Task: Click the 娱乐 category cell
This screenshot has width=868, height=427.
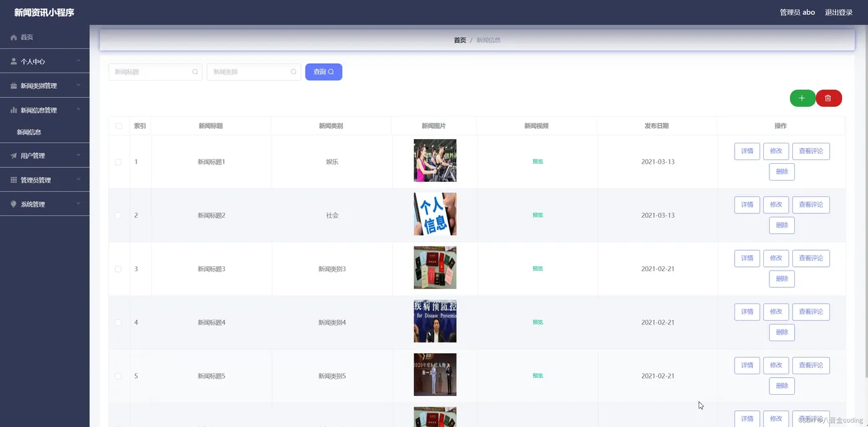Action: click(332, 162)
